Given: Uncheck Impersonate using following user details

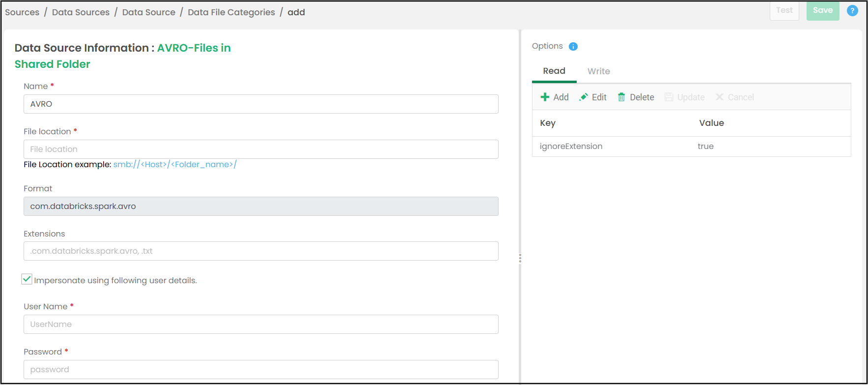Looking at the screenshot, I should coord(27,279).
